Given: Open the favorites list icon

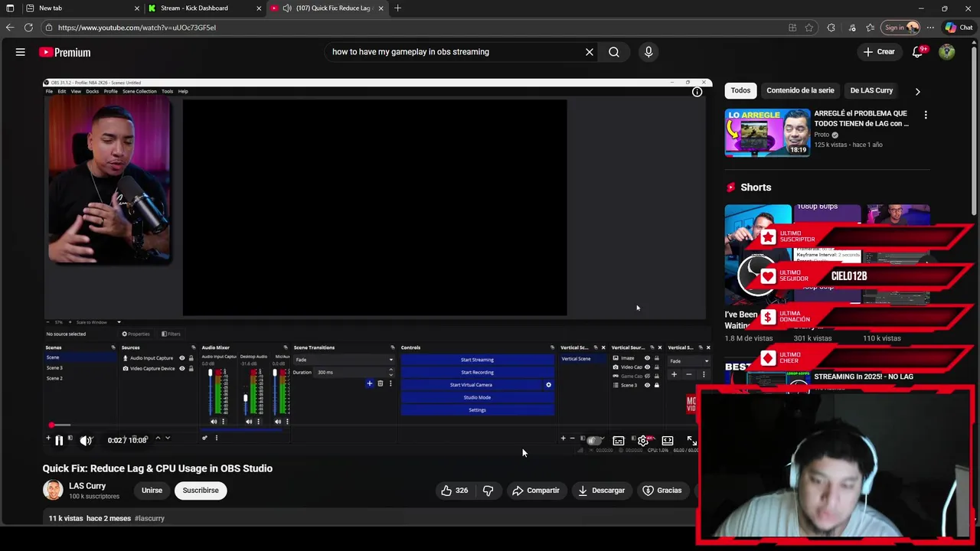Looking at the screenshot, I should coord(871,28).
